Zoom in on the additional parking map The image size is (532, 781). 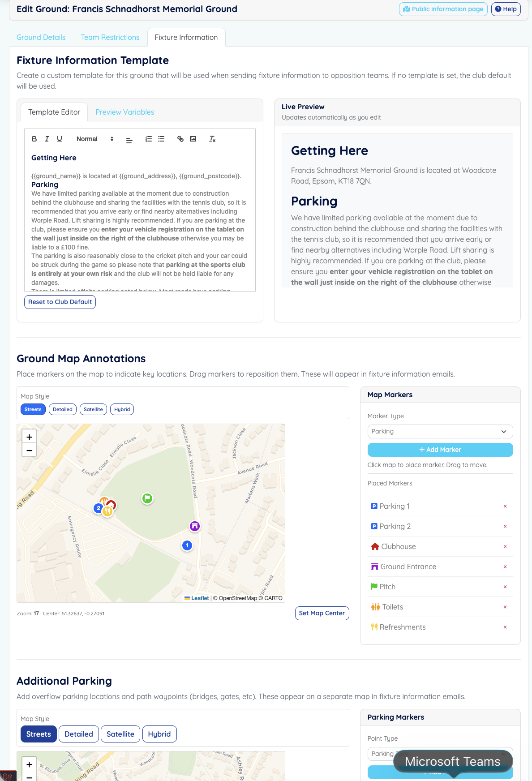(29, 764)
